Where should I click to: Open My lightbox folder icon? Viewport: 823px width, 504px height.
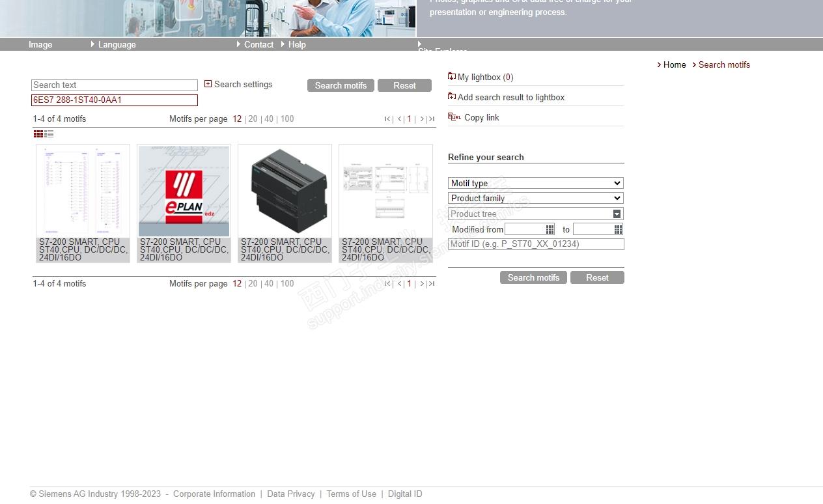452,77
